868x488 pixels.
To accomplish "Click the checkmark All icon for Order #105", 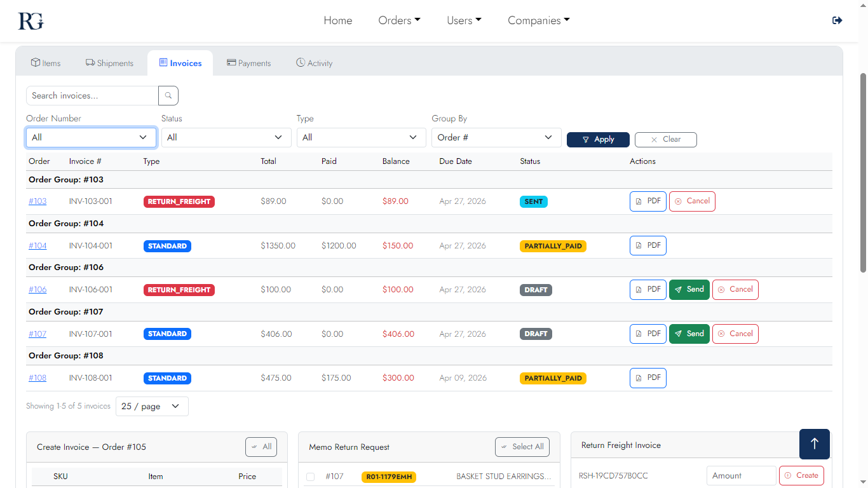I will 254,447.
